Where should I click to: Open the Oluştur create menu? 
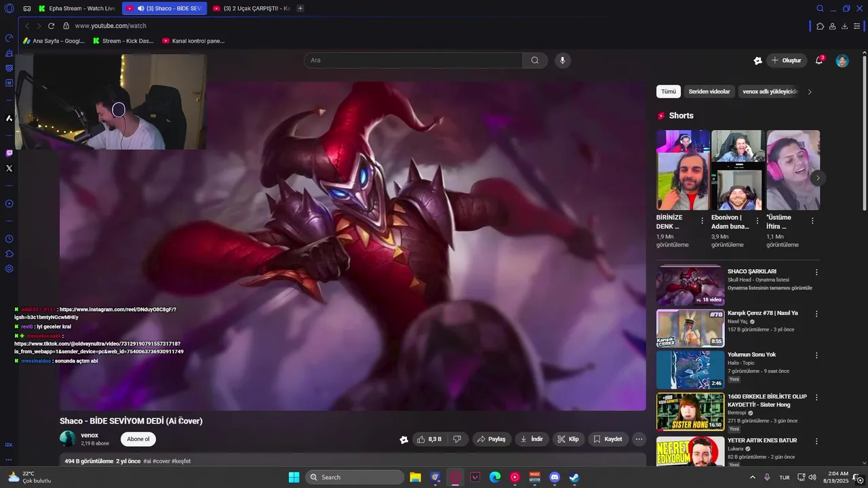click(787, 60)
